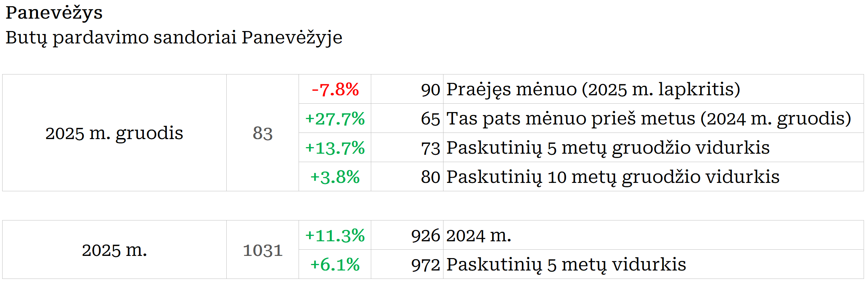
Task: Click the green +27.7% change value
Action: (x=335, y=119)
